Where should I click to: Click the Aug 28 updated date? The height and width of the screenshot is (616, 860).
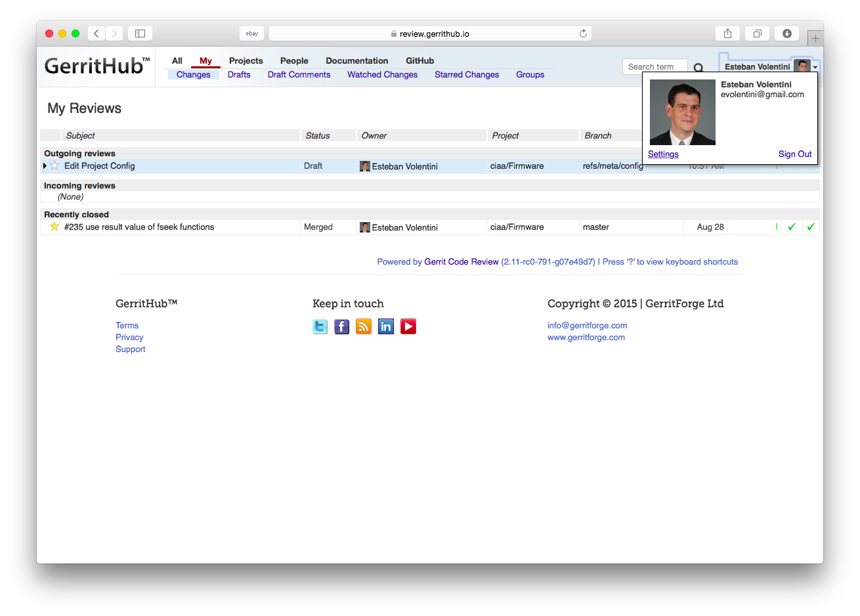[710, 227]
